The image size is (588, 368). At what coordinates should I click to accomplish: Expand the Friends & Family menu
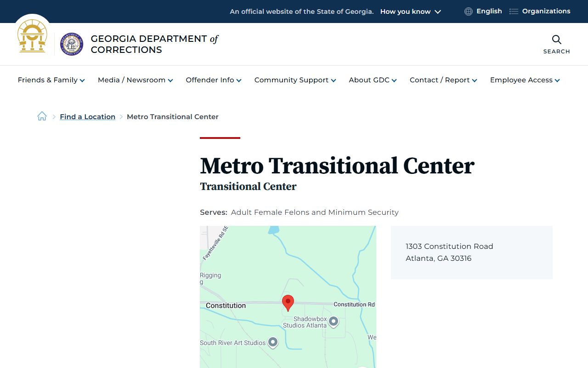pos(51,80)
